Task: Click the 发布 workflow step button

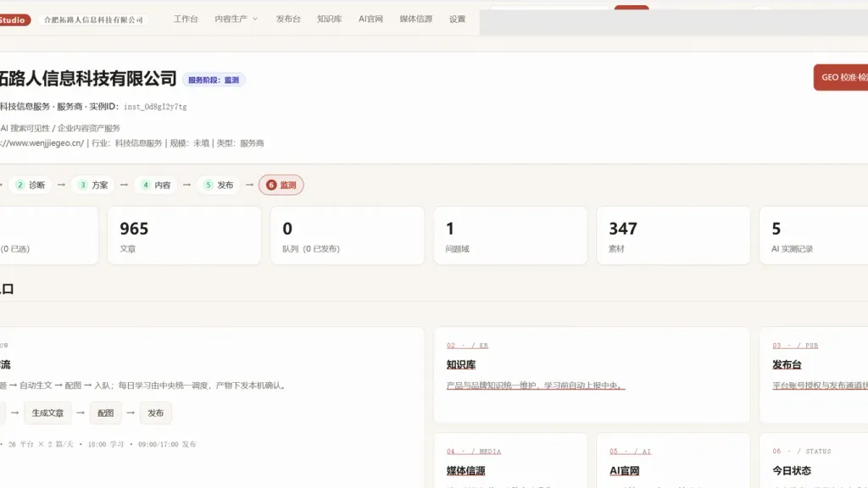Action: pyautogui.click(x=156, y=413)
